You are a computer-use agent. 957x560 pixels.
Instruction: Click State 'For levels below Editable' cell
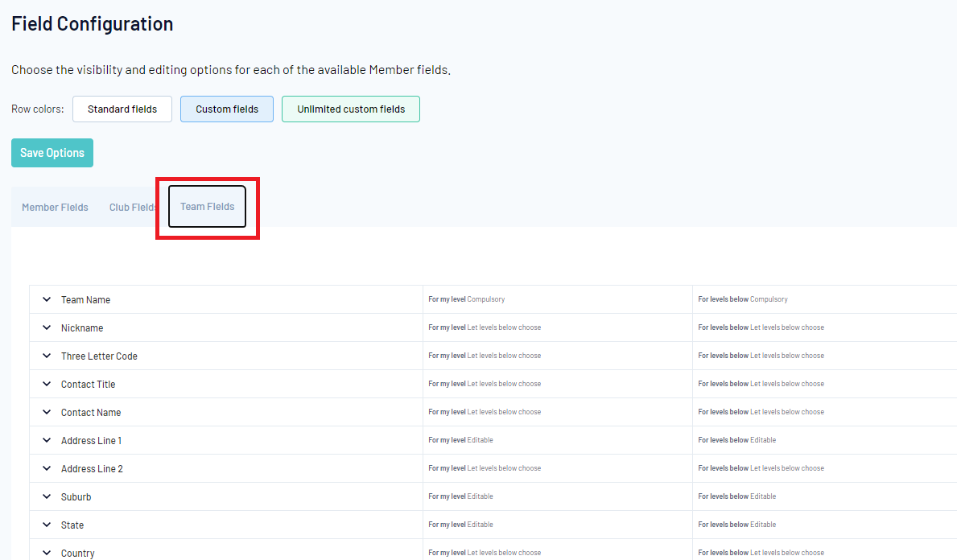tap(824, 524)
